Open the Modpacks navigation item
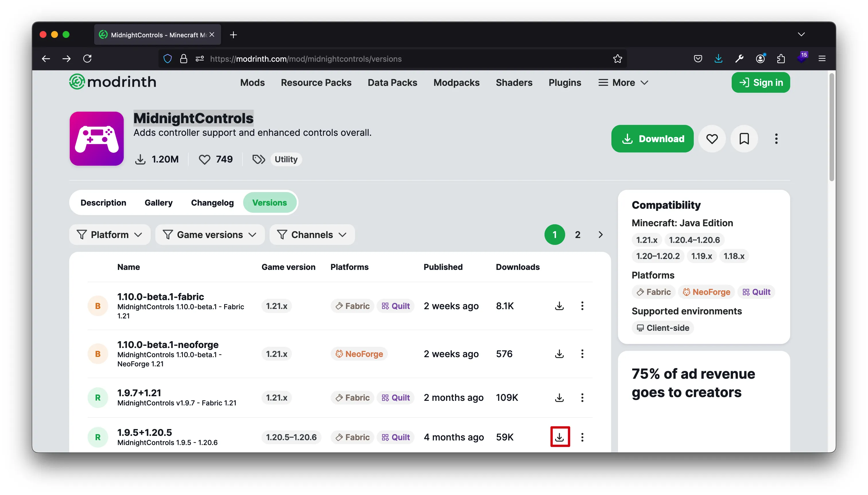The width and height of the screenshot is (868, 495). point(456,83)
